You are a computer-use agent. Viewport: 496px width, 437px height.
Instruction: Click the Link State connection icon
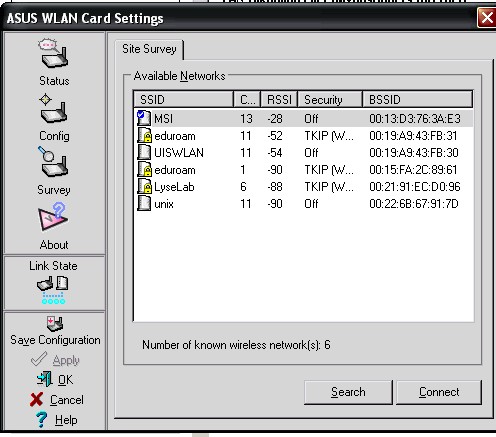(53, 289)
